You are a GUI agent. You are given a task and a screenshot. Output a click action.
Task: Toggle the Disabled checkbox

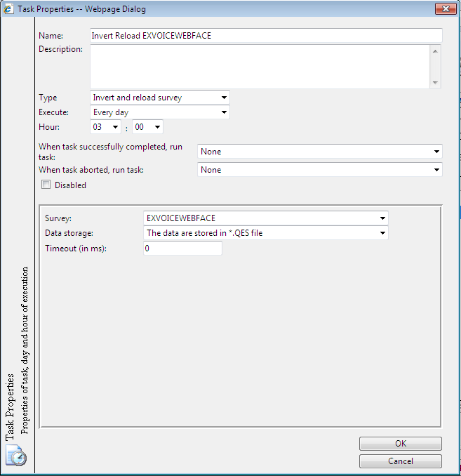[x=46, y=185]
